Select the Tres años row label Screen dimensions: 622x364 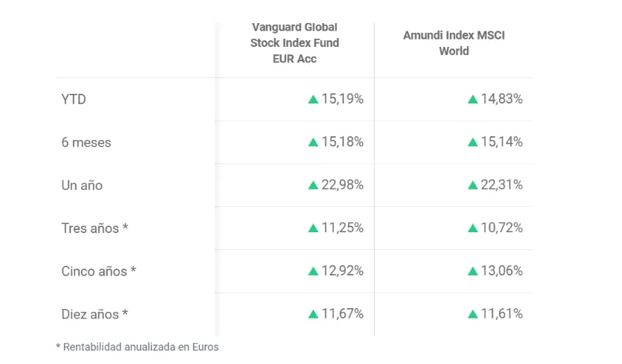pos(95,229)
